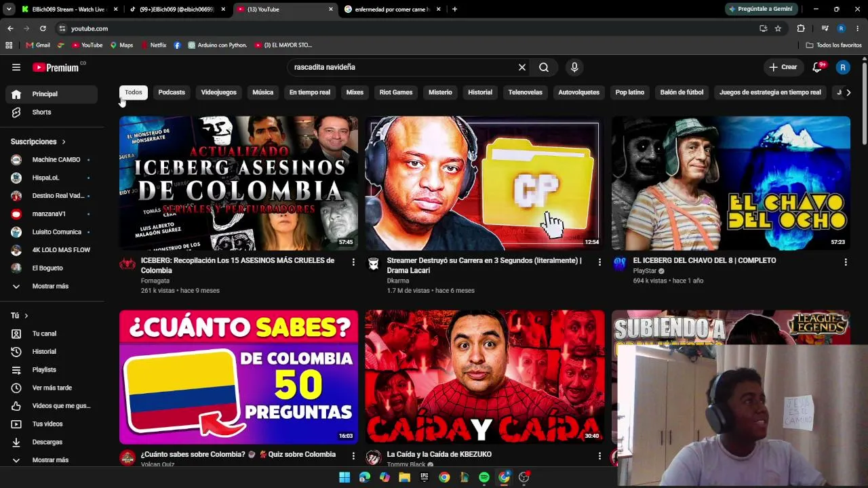868x488 pixels.
Task: Open the Netflix bookmark
Action: 153,45
